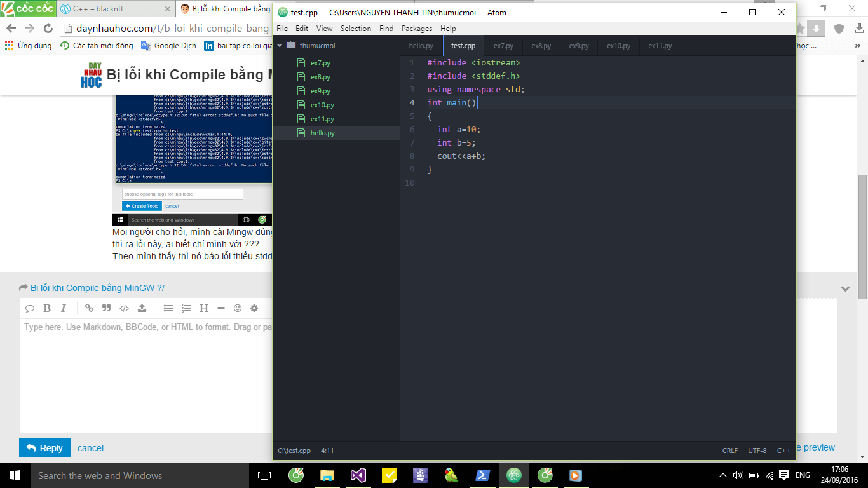Apply heading with the H icon

[204, 308]
